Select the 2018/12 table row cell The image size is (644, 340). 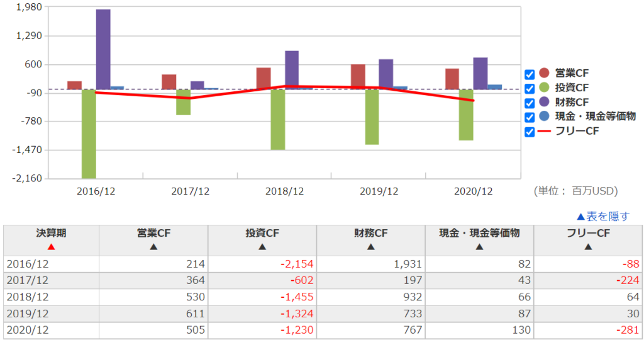(51, 297)
